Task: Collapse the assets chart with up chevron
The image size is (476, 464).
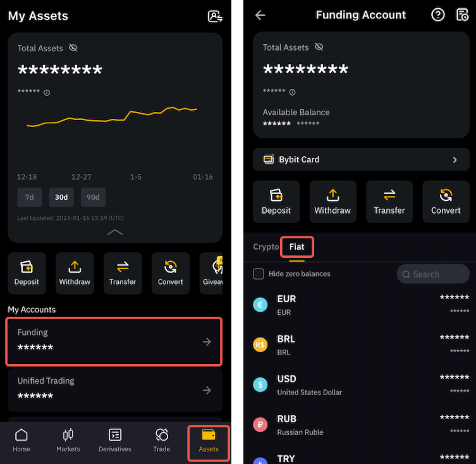Action: pyautogui.click(x=115, y=232)
